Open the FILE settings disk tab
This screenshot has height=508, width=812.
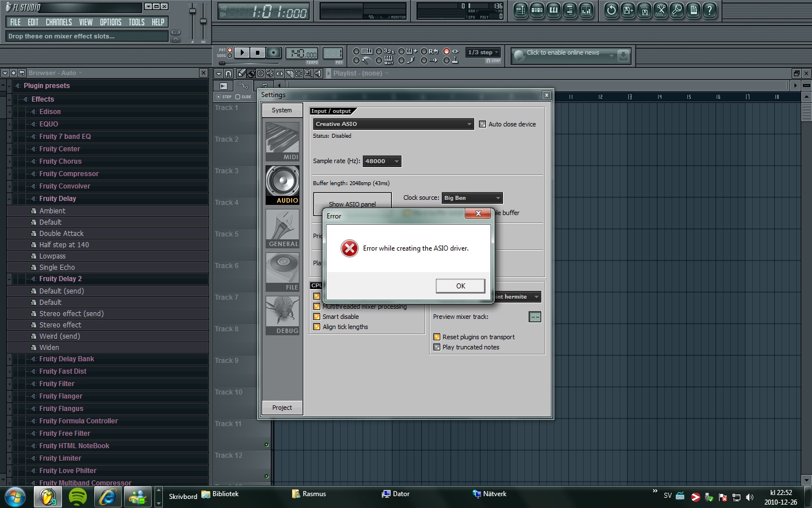coord(283,271)
